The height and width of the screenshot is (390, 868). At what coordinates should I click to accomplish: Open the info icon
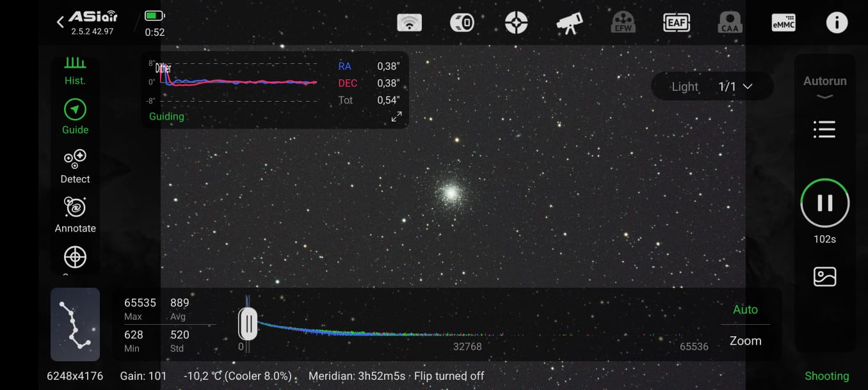coord(837,23)
